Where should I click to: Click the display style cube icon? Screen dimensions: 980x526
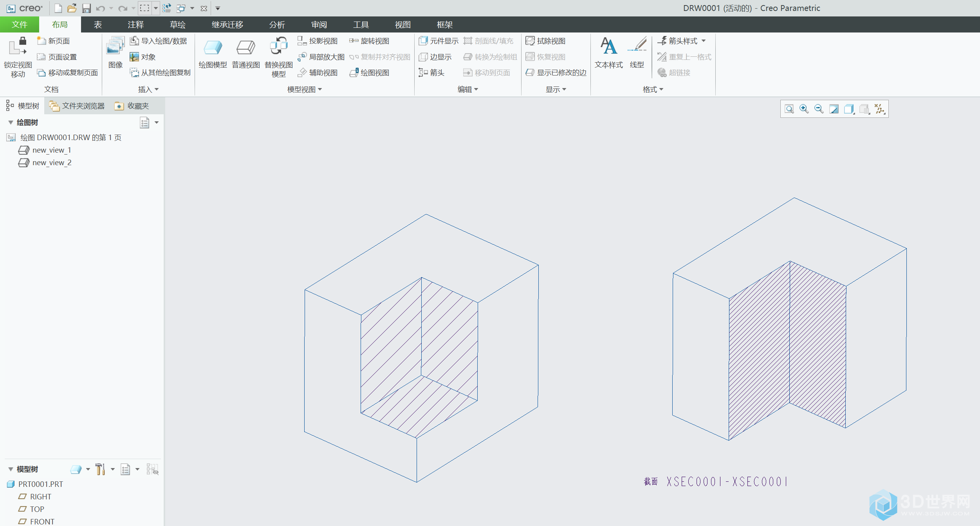[x=849, y=109]
